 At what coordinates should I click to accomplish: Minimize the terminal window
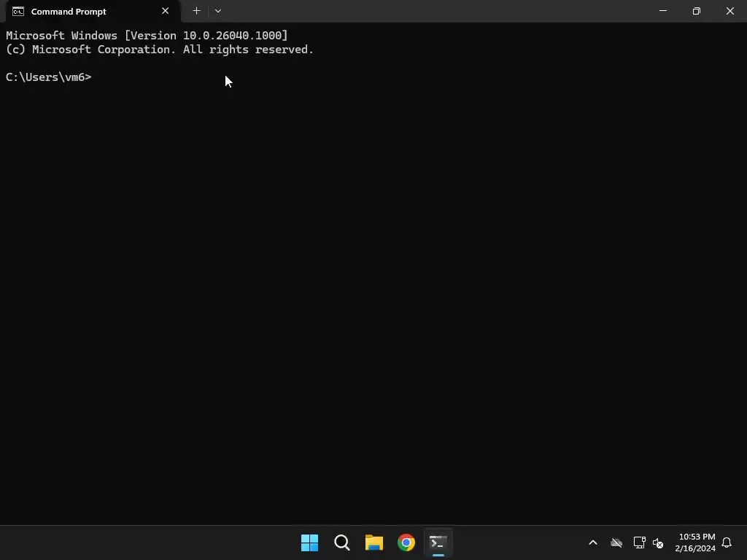(662, 11)
